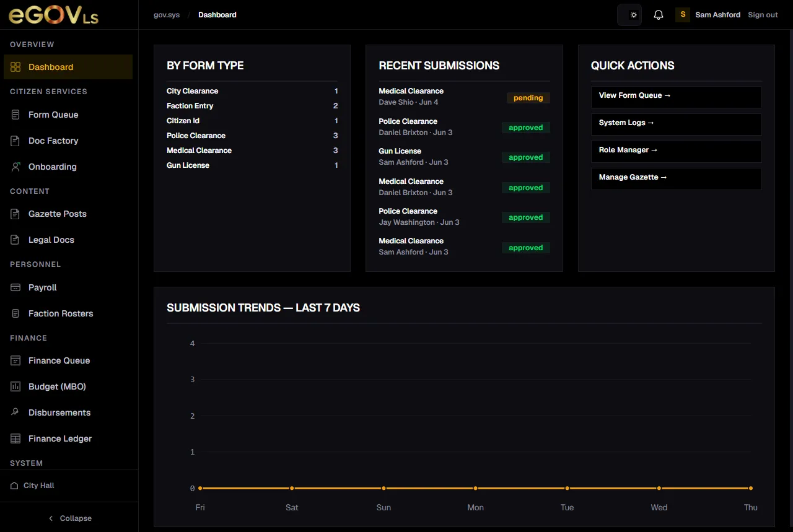Click the Dashboard breadcrumb in header
The height and width of the screenshot is (532, 793).
[217, 15]
